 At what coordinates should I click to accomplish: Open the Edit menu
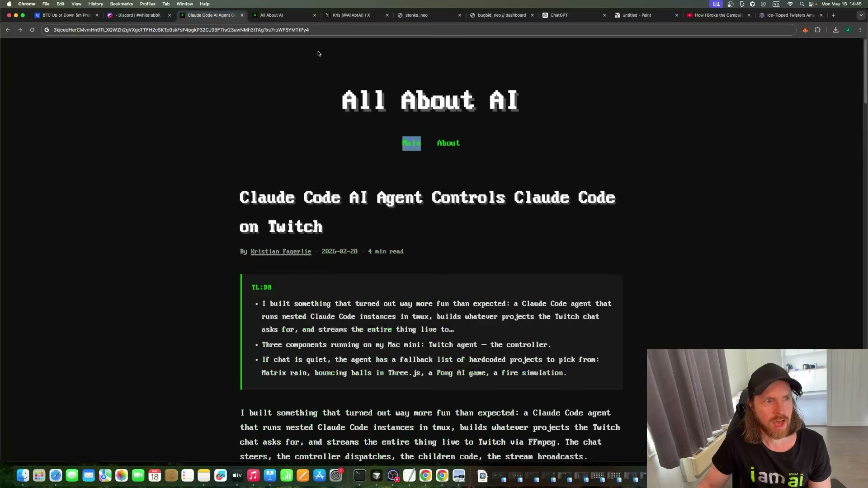[60, 4]
